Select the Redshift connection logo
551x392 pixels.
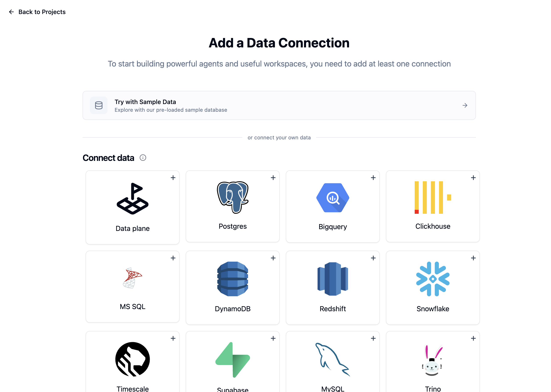coord(332,279)
